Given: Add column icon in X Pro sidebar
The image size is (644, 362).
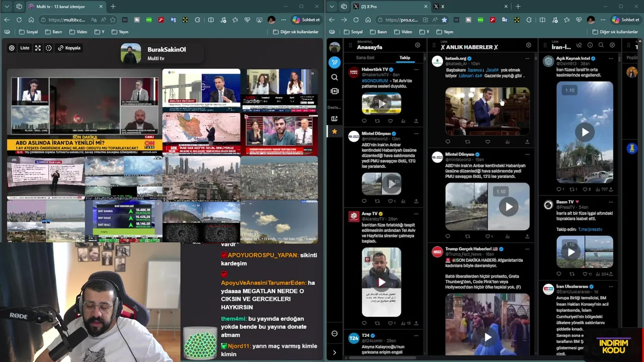Looking at the screenshot, I should click(x=335, y=91).
